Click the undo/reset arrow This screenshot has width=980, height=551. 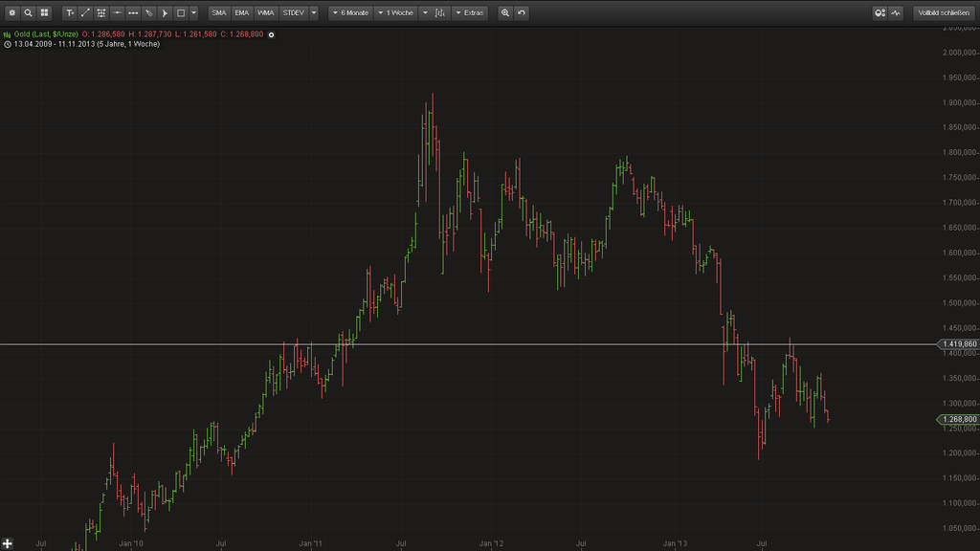click(x=522, y=12)
